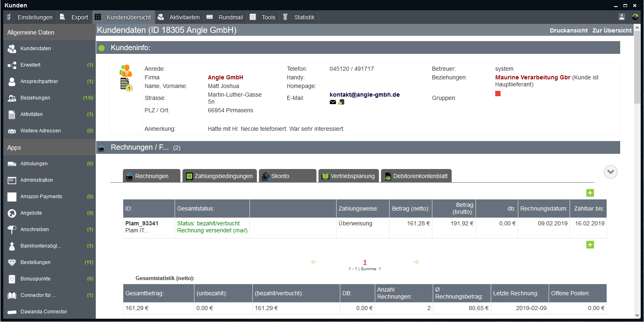This screenshot has width=644, height=322.
Task: Click the Ansprechpartner person icon
Action: (12, 81)
